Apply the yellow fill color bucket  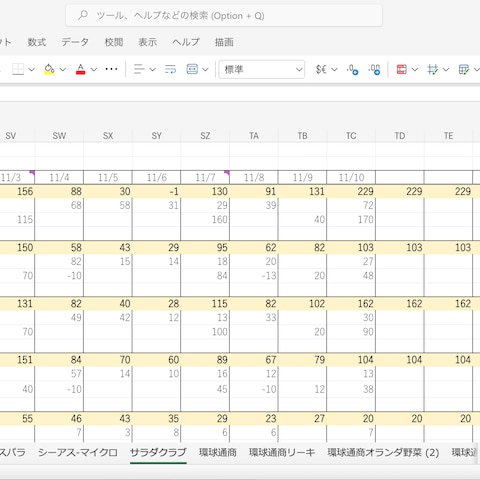pos(49,69)
